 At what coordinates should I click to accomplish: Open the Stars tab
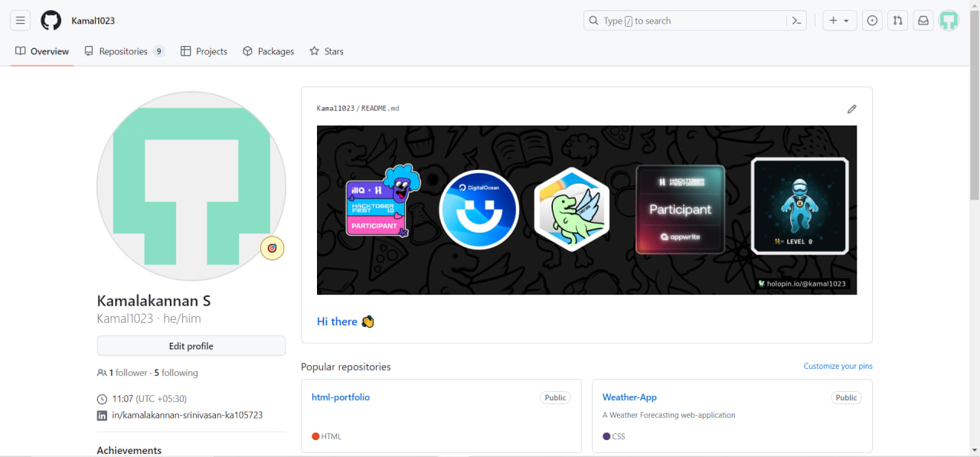(326, 51)
